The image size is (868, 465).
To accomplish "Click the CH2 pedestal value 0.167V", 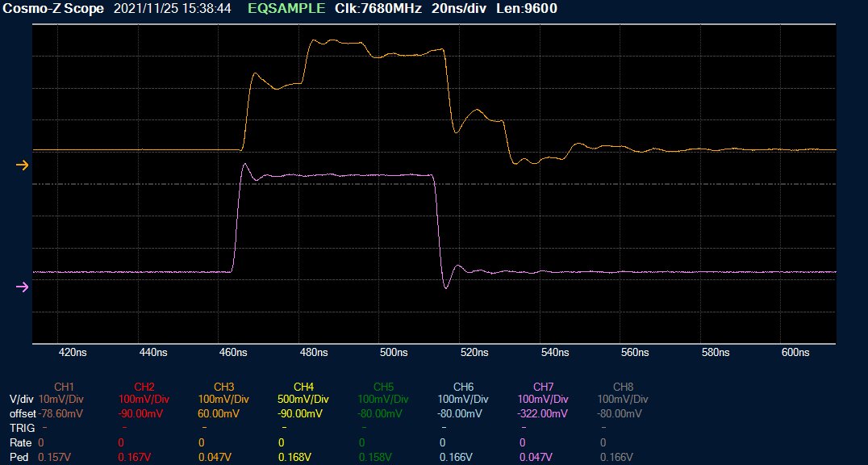I will pyautogui.click(x=134, y=458).
